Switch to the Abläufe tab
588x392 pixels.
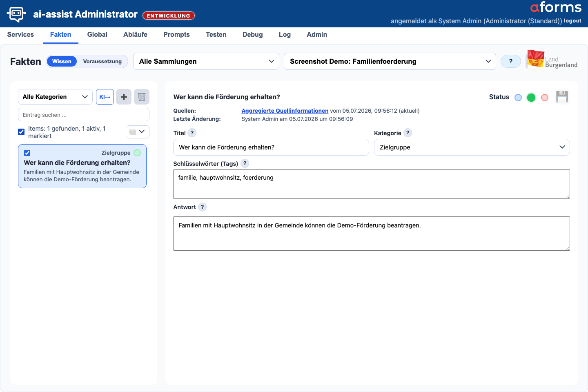(135, 35)
